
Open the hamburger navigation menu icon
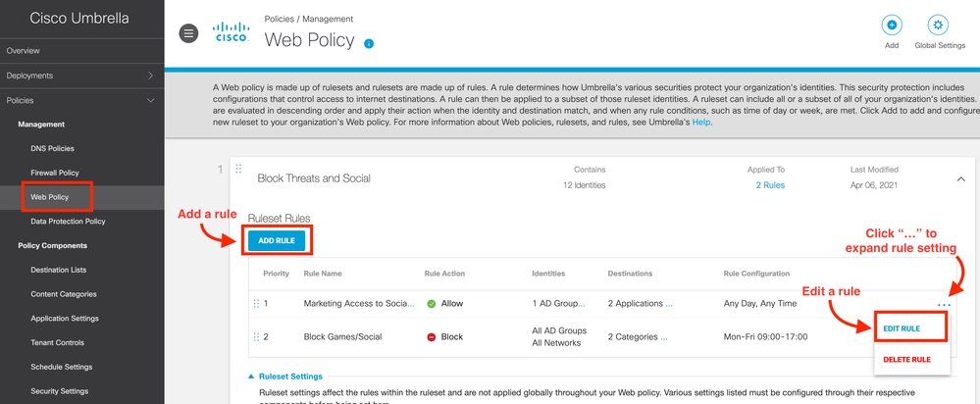(189, 33)
